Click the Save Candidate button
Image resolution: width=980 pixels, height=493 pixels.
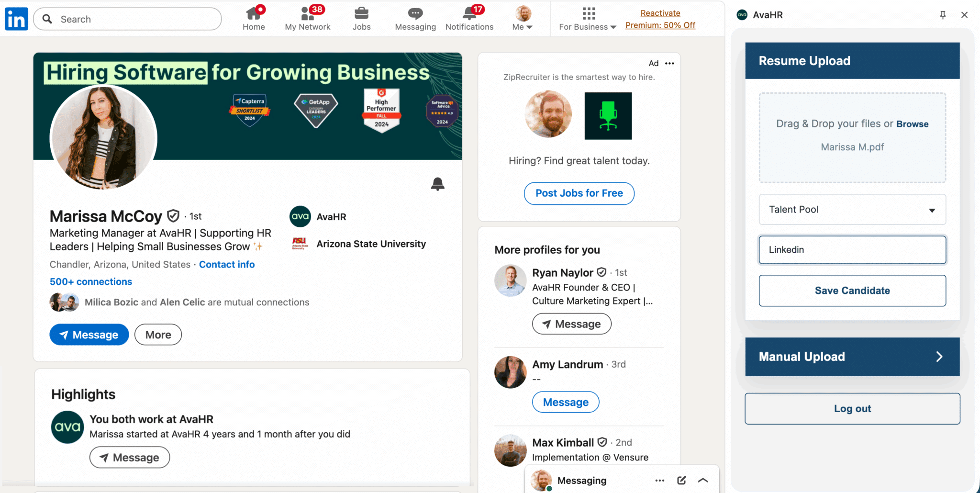852,291
